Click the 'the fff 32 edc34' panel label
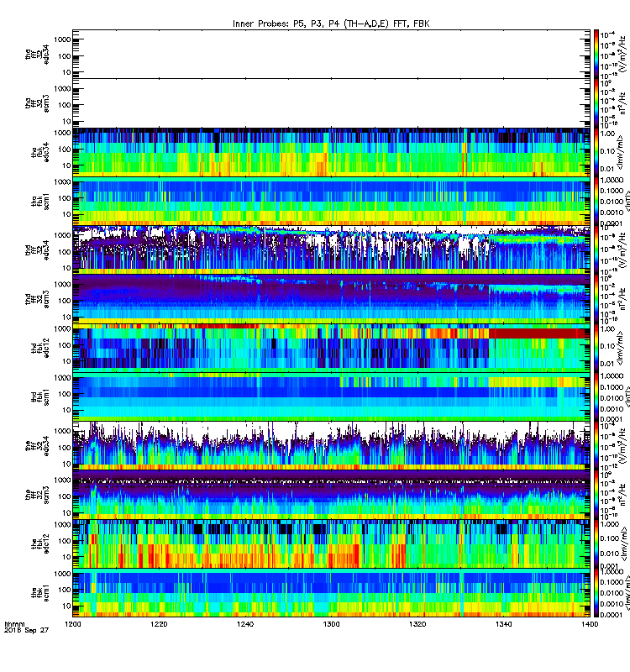 [37, 446]
